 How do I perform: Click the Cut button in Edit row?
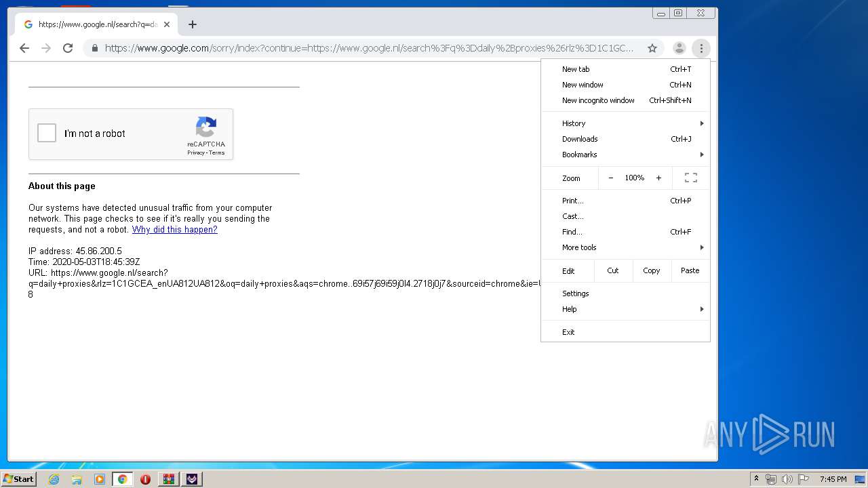(x=613, y=270)
